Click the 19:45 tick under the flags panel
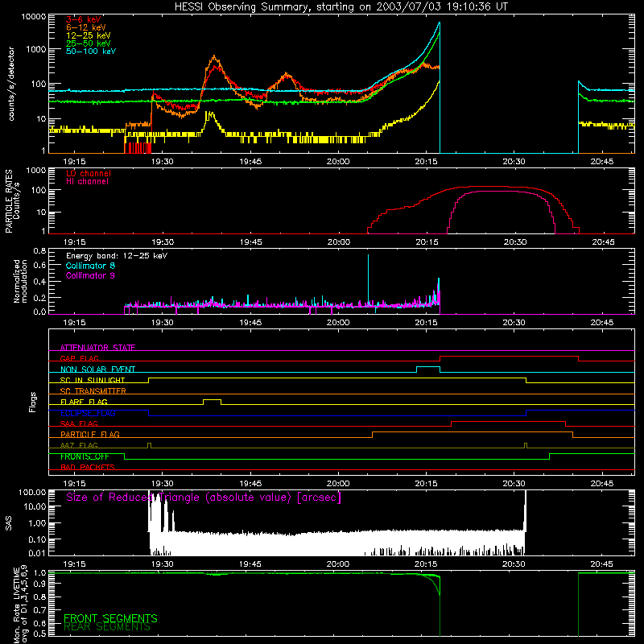 pyautogui.click(x=250, y=484)
